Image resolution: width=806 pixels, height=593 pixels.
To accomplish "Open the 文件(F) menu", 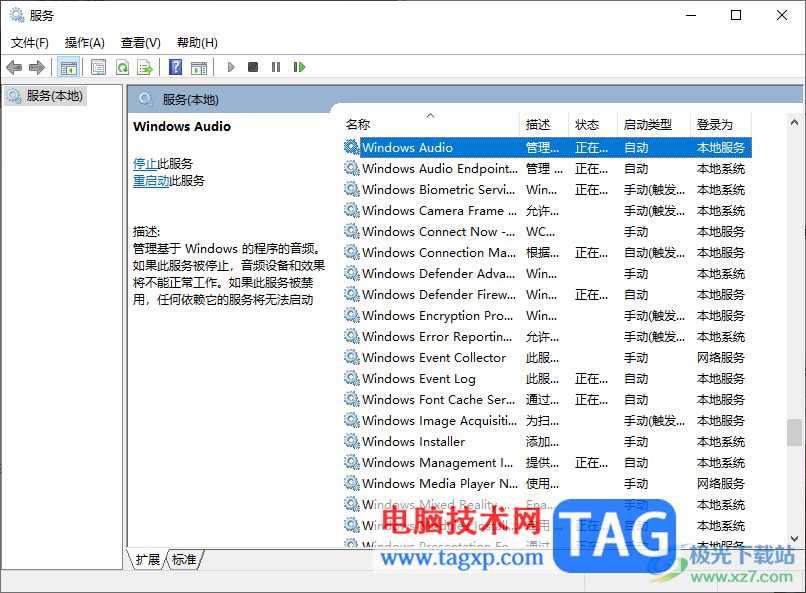I will [x=30, y=43].
